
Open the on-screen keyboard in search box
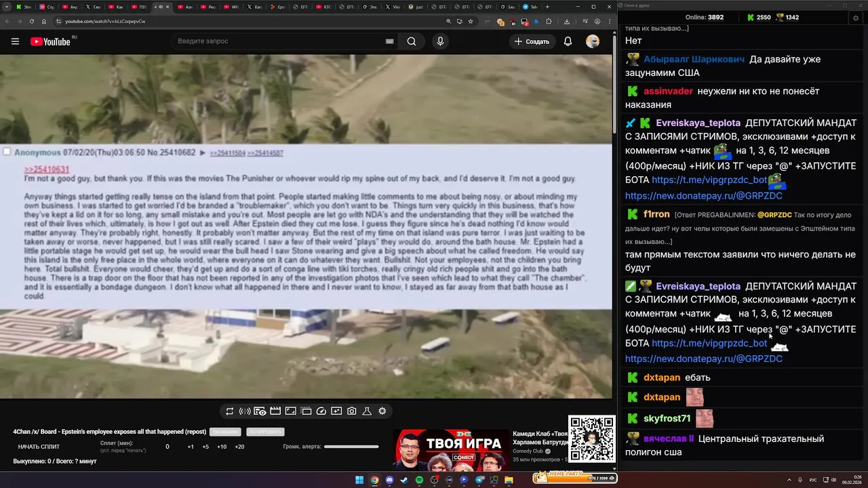click(x=389, y=41)
